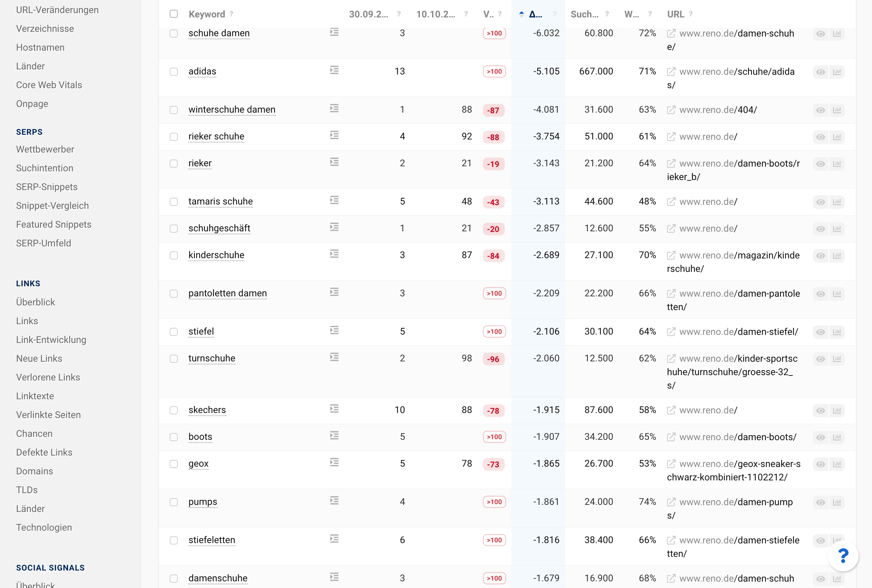Sort by the delta column header
The height and width of the screenshot is (588, 872).
pos(535,14)
